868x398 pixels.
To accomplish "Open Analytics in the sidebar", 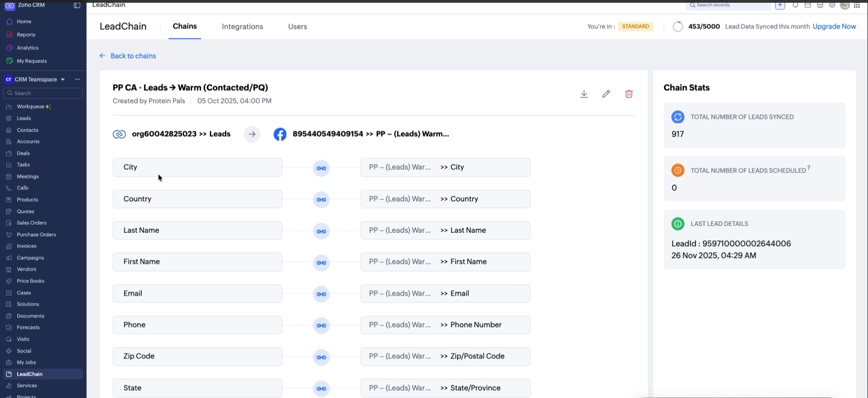I will coord(28,48).
